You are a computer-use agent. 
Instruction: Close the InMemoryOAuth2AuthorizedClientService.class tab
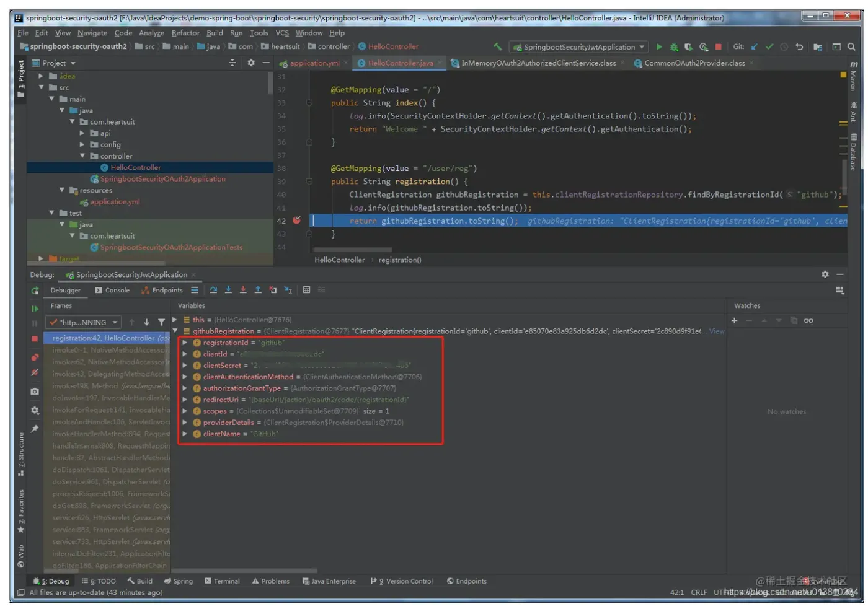tap(622, 63)
